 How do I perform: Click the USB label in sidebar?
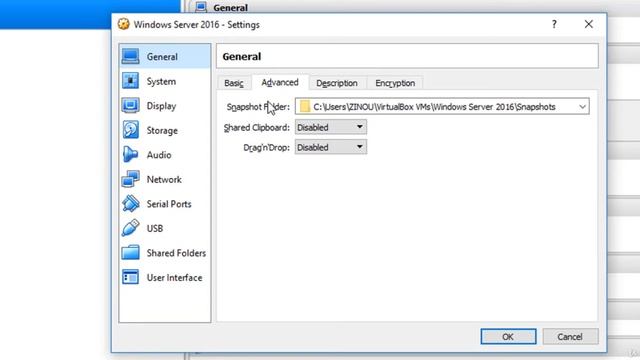[x=155, y=229]
